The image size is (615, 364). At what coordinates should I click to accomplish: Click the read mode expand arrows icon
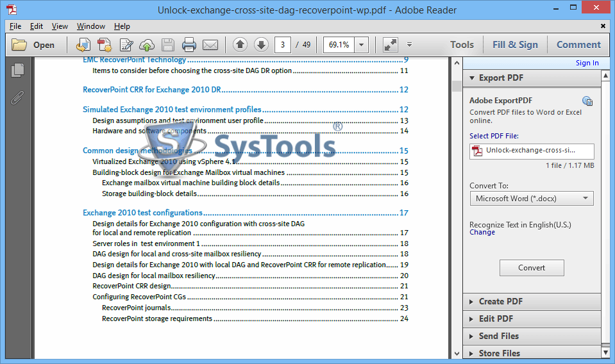coord(391,45)
